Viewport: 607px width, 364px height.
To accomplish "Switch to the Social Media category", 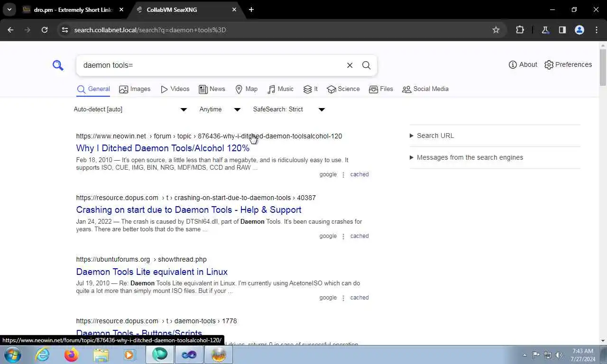I will pos(425,89).
